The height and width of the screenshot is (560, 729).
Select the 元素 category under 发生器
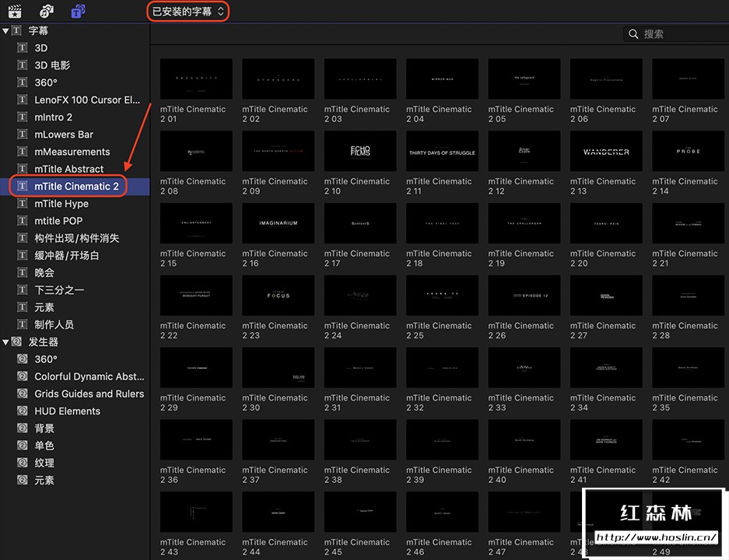[44, 481]
